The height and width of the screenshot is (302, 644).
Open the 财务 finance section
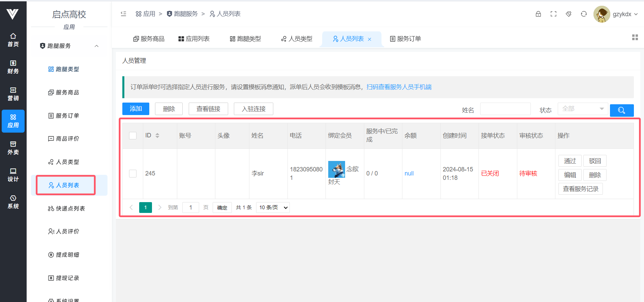[x=13, y=67]
